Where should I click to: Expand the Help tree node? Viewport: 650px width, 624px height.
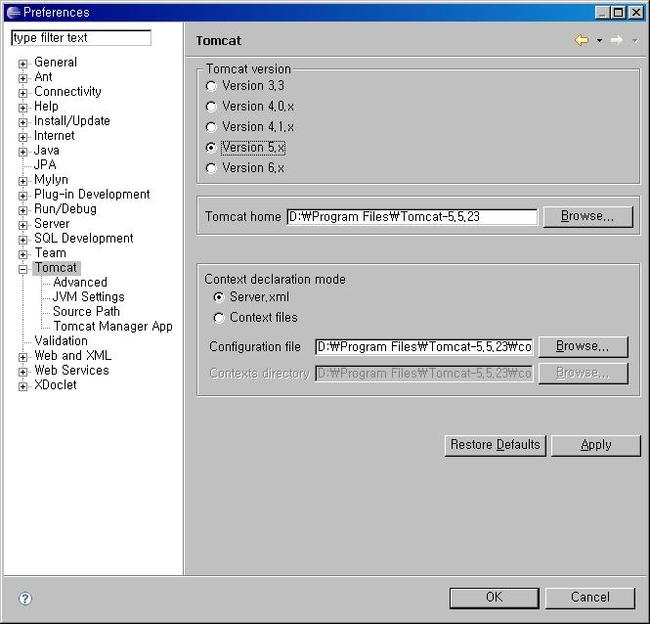(23, 107)
